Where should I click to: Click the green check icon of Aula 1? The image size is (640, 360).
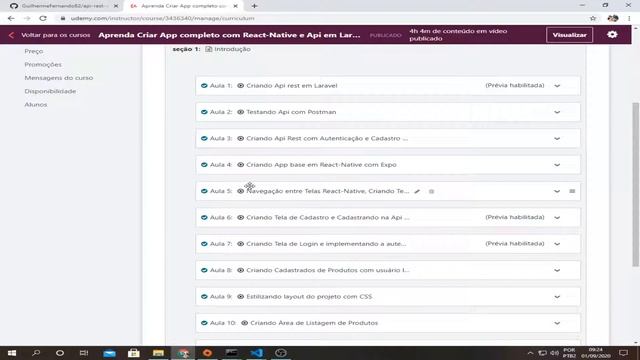[204, 86]
